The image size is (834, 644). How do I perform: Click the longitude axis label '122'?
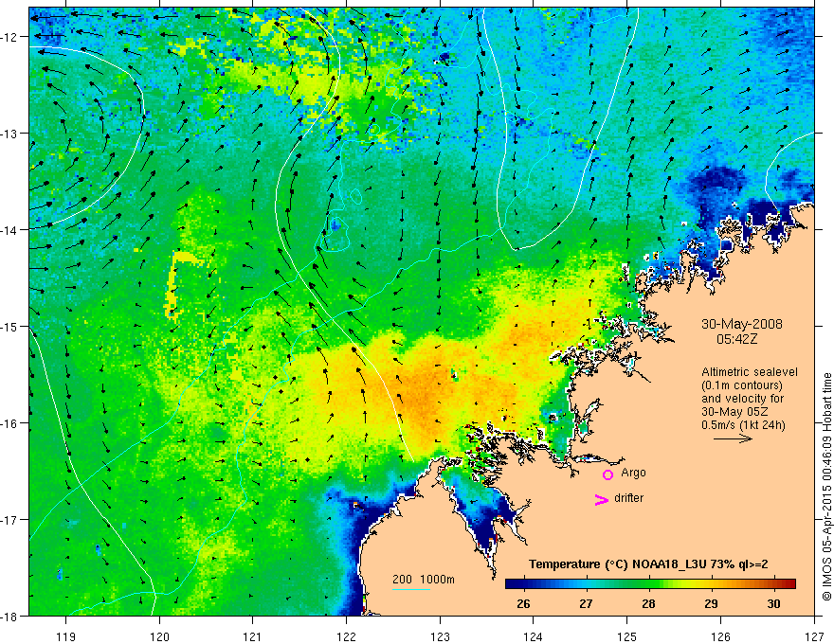[x=346, y=636]
